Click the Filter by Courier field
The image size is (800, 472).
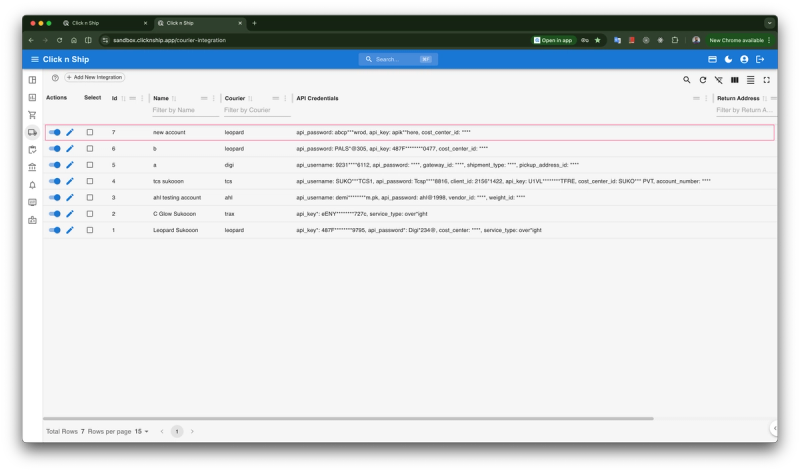257,110
